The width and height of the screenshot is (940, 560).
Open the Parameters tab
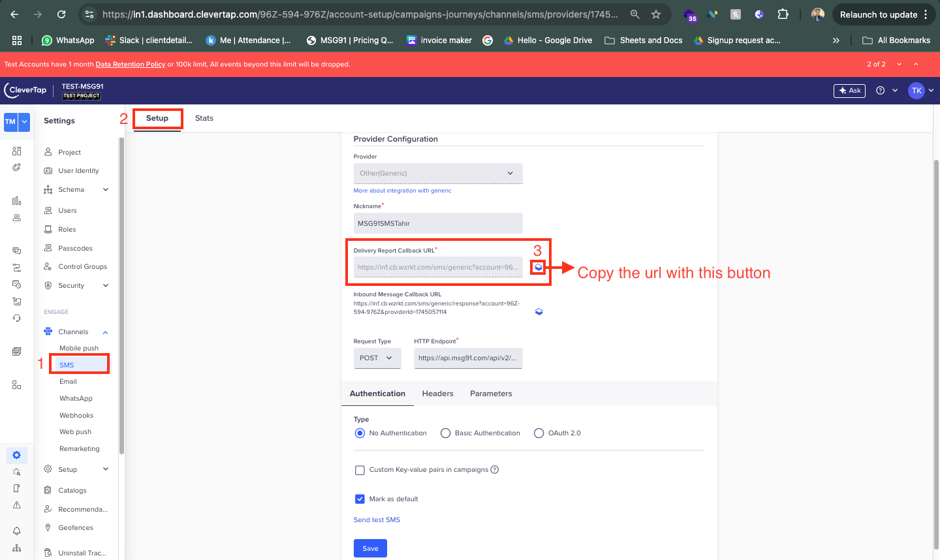click(491, 394)
